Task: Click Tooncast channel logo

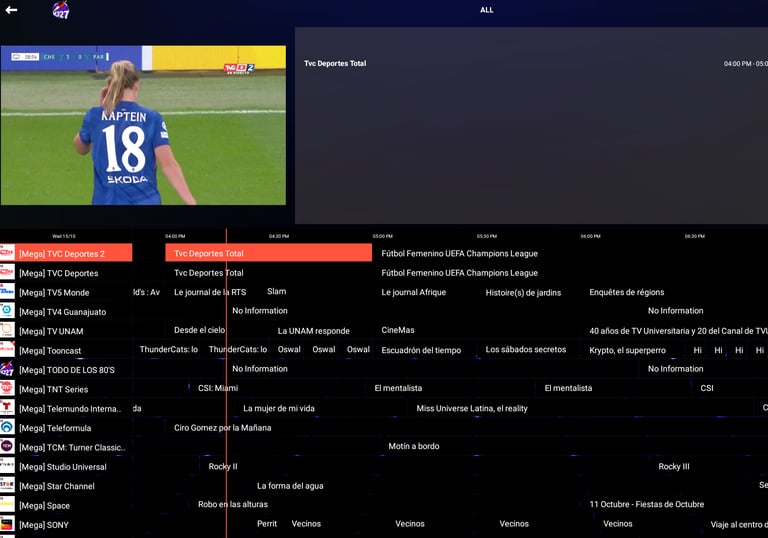Action: (x=7, y=349)
